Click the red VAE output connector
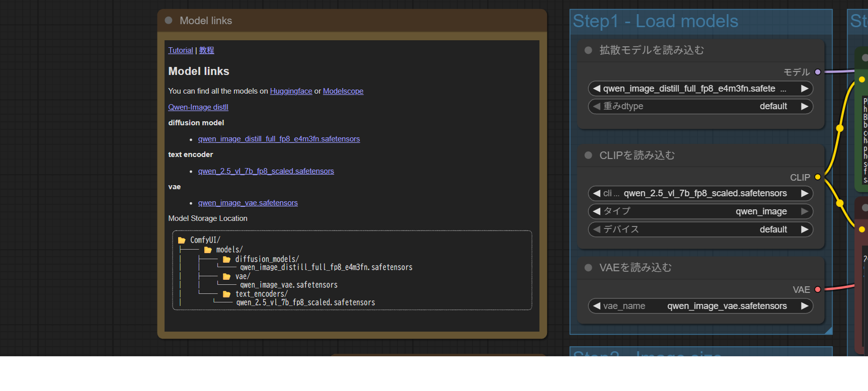 818,289
